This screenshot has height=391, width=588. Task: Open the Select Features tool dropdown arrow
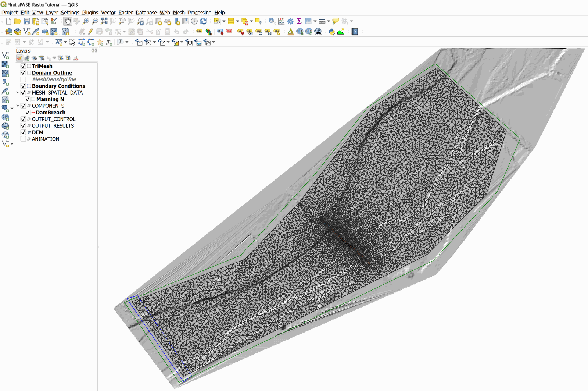click(224, 21)
